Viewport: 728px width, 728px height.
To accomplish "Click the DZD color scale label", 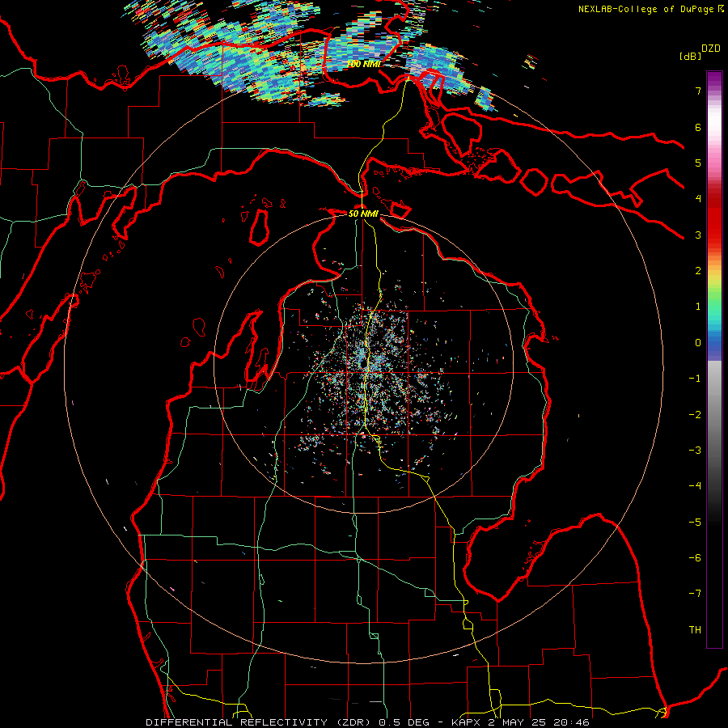I will (x=711, y=48).
